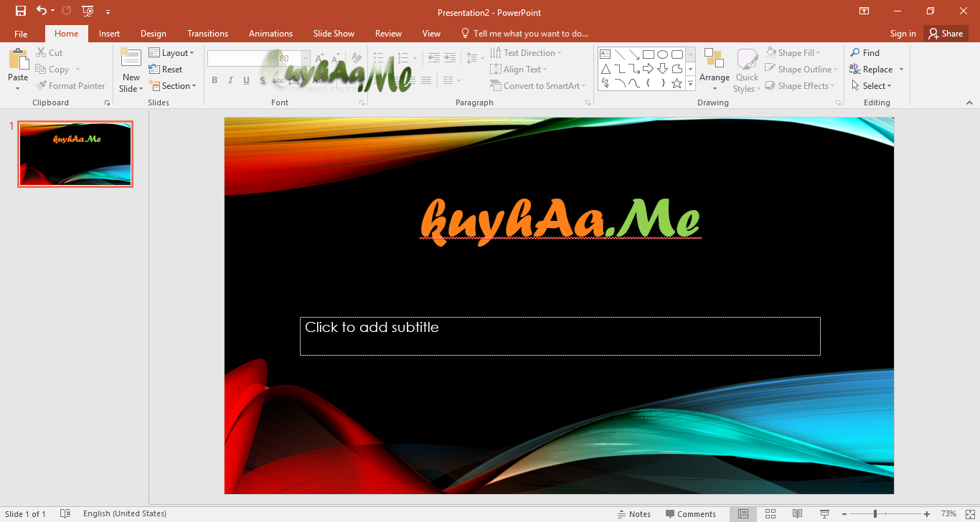Image resolution: width=980 pixels, height=522 pixels.
Task: Switch to Slide Sorter view
Action: click(x=771, y=513)
